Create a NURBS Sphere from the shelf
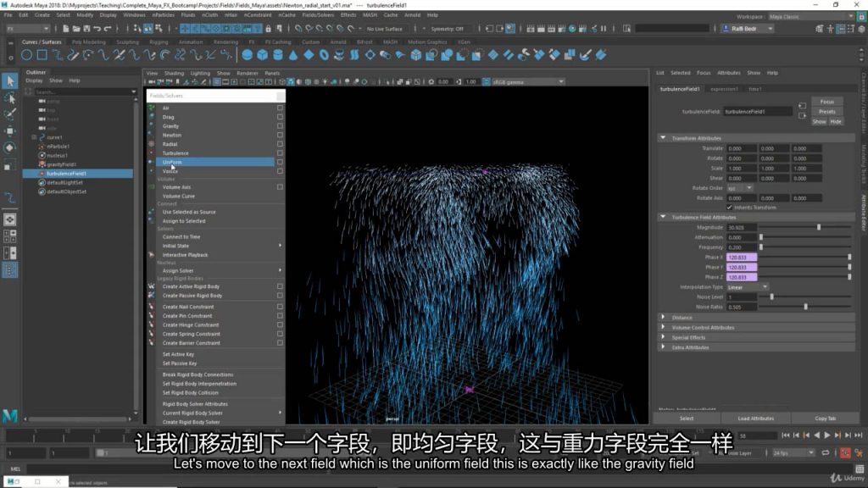The width and height of the screenshot is (868, 488). [247, 55]
